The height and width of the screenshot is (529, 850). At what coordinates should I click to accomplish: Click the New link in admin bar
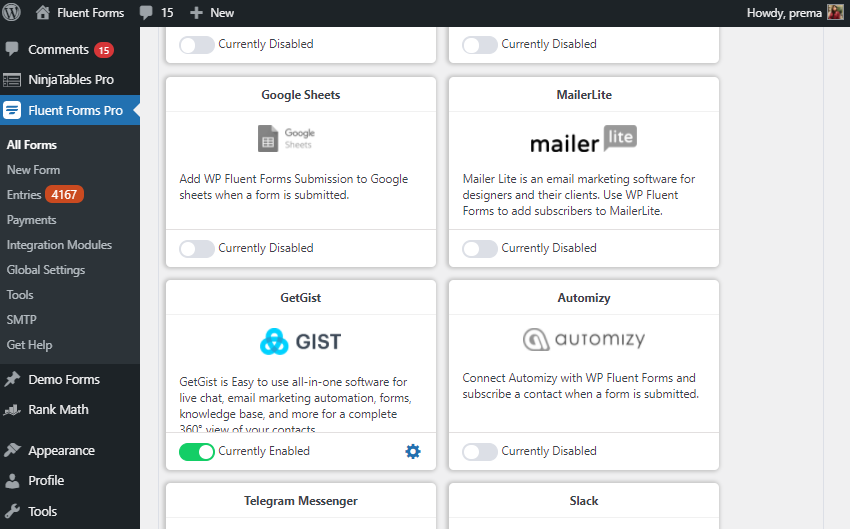(x=222, y=13)
